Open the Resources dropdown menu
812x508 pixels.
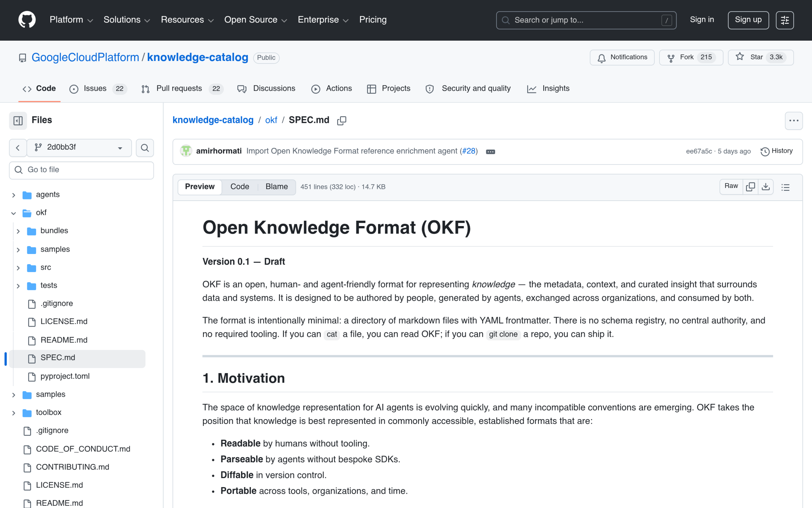(187, 20)
